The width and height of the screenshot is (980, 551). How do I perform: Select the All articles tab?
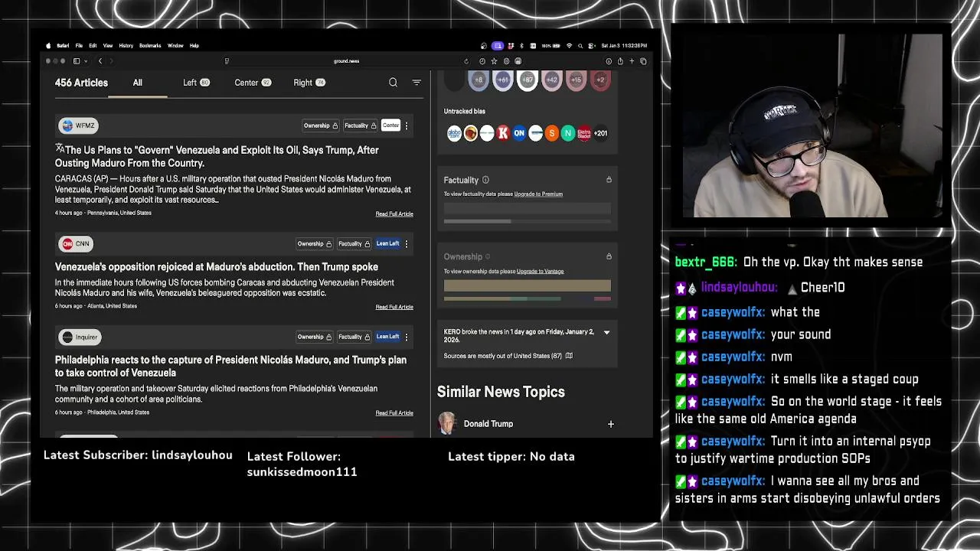[138, 83]
